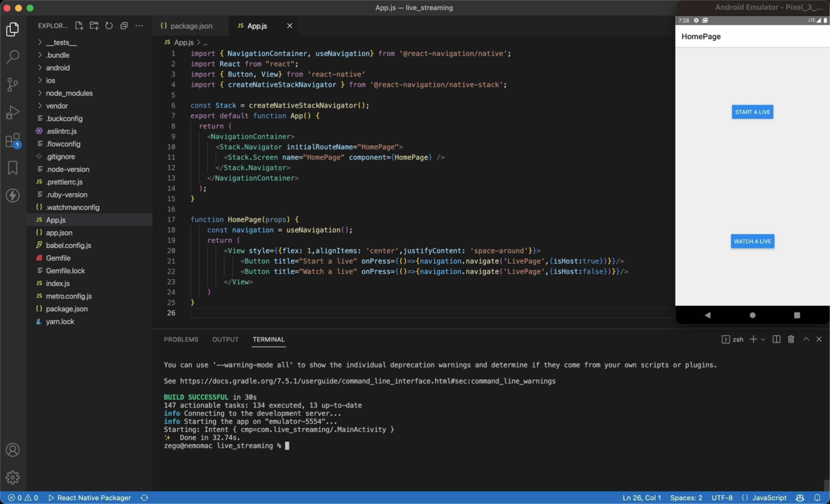Screen dimensions: 830x504
Task: Open the Search view in the activity bar
Action: (x=12, y=57)
